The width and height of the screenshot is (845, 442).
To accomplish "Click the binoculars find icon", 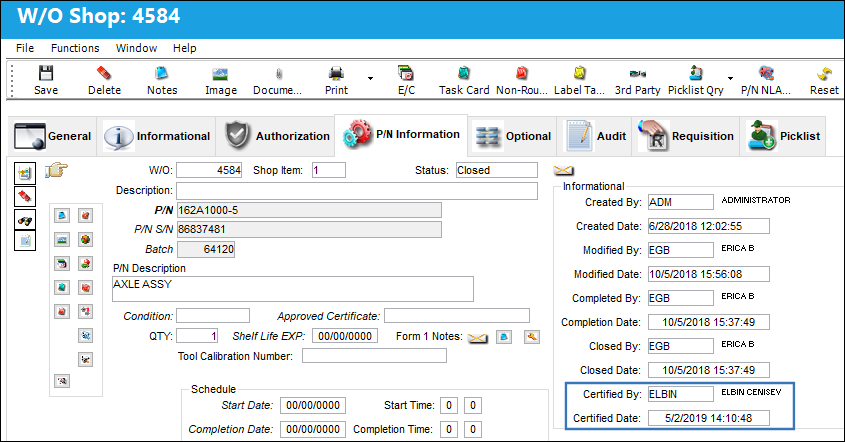I will (25, 219).
